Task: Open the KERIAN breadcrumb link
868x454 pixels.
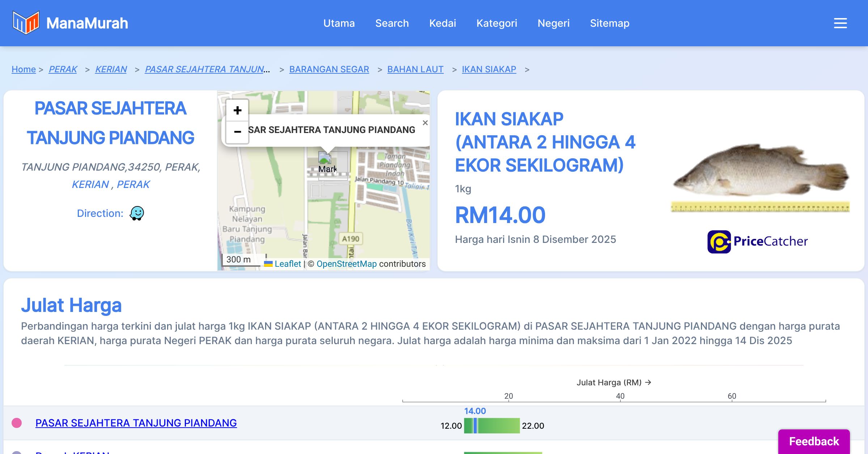Action: tap(111, 69)
